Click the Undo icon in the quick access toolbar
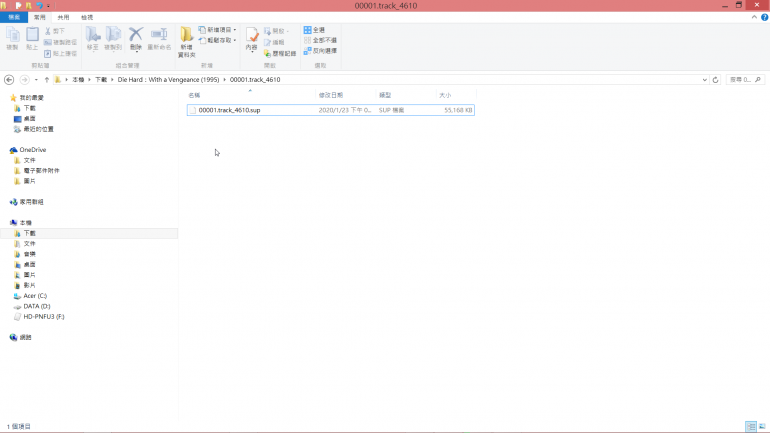 tap(39, 6)
